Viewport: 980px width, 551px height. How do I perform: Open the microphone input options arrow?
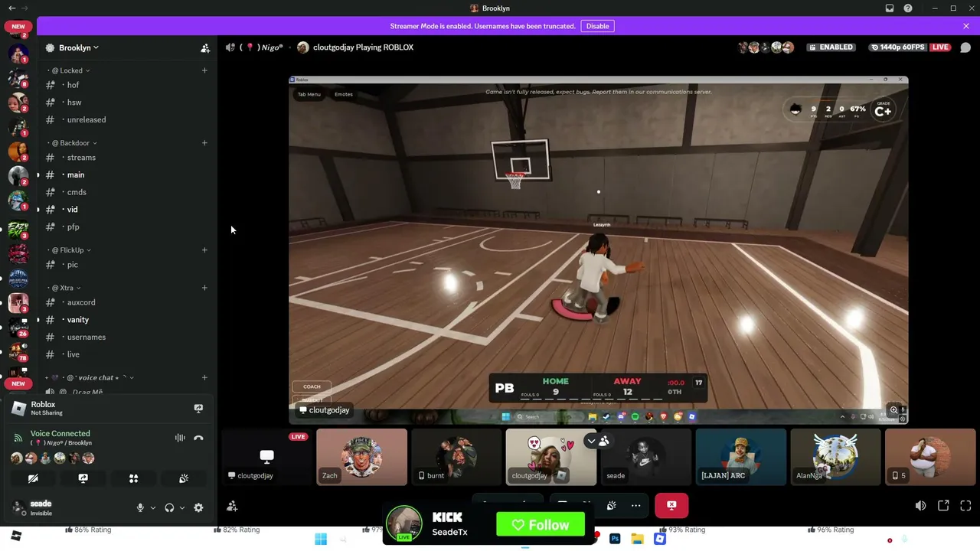[x=153, y=507]
